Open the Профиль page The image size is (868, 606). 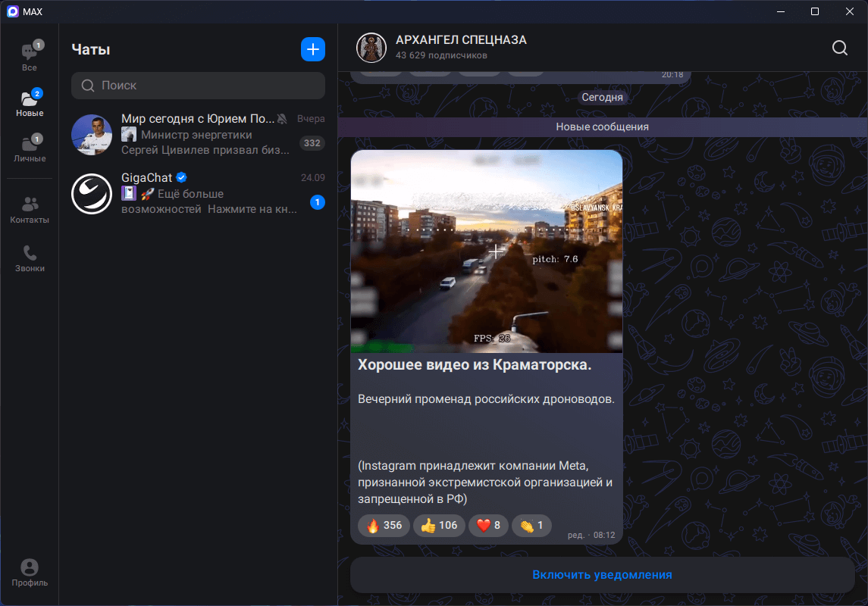click(x=30, y=573)
